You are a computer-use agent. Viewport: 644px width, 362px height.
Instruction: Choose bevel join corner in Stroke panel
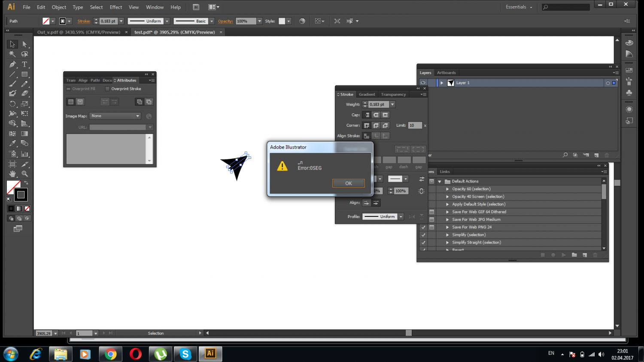386,125
